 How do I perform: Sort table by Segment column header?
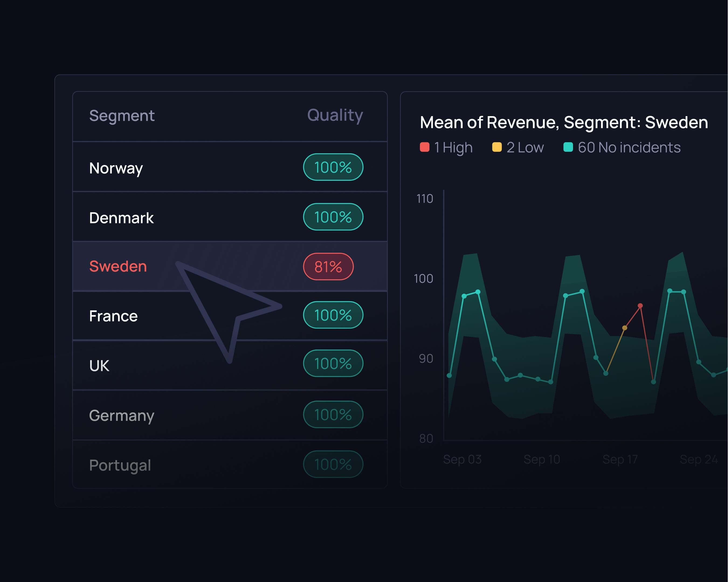(122, 116)
